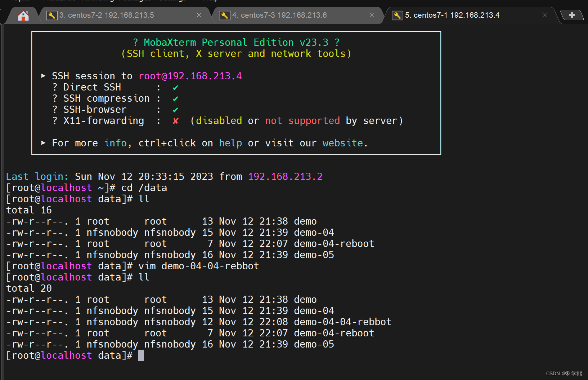Click the SSH key icon on centos7-2 tab
The image size is (588, 380).
point(52,16)
